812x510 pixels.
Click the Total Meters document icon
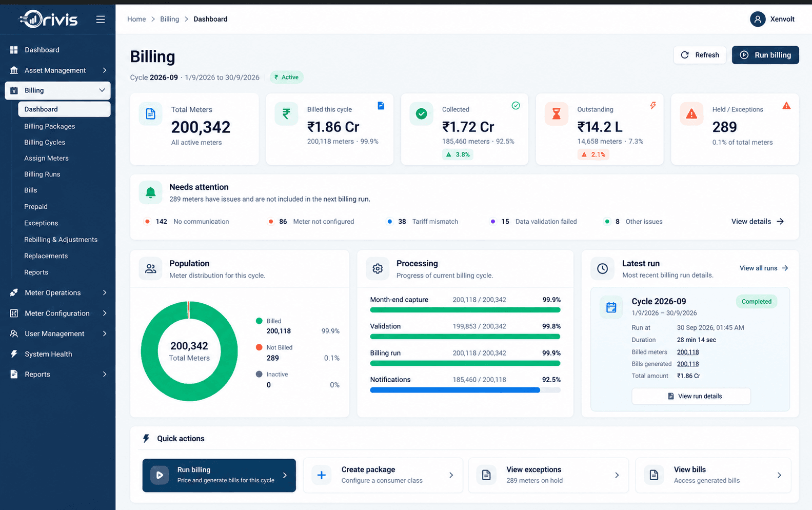(x=151, y=114)
